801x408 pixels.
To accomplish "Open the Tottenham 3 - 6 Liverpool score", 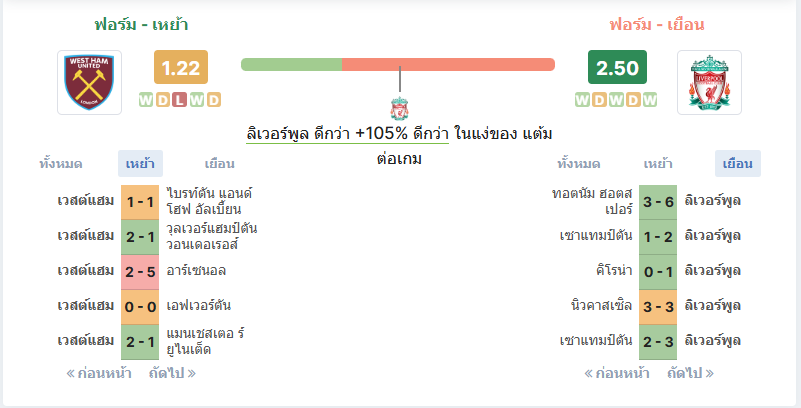I will [x=658, y=202].
